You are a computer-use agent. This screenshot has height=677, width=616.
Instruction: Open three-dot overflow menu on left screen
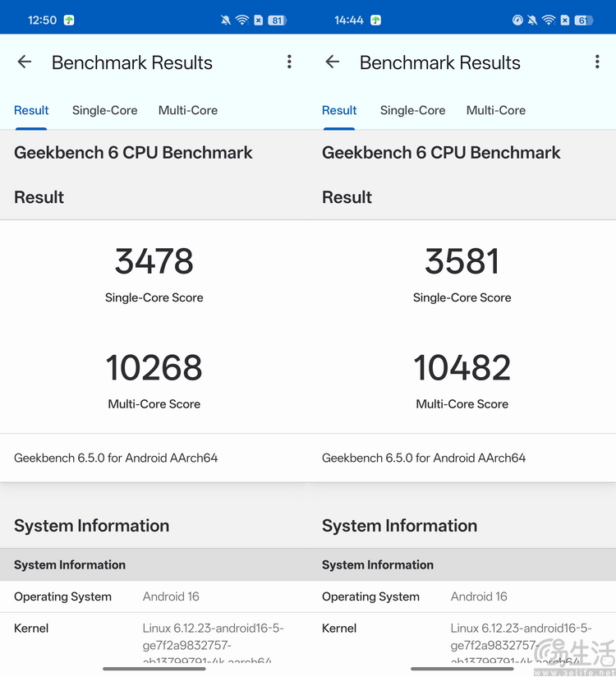point(289,62)
